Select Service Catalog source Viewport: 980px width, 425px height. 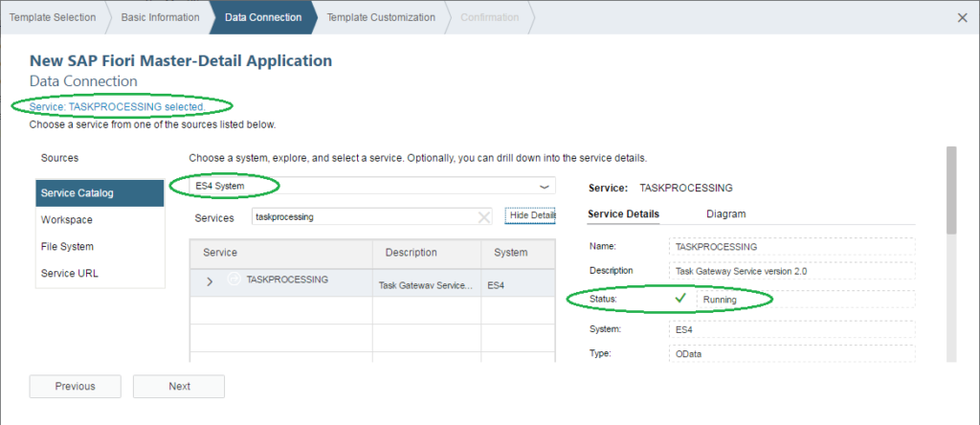pyautogui.click(x=100, y=193)
